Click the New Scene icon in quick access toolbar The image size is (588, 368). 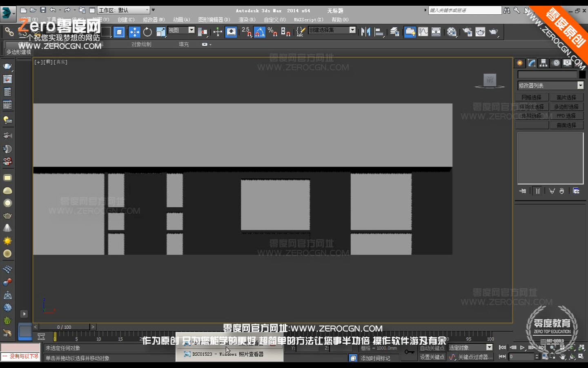[23, 10]
